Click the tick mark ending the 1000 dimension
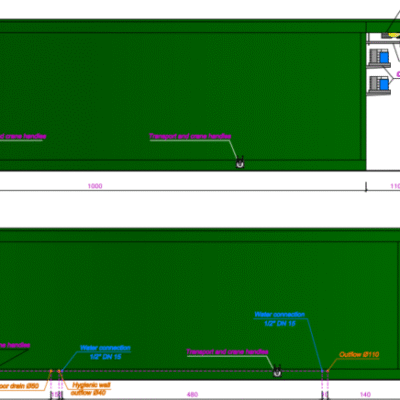Viewport: 400px width, 400px height. pos(366,187)
